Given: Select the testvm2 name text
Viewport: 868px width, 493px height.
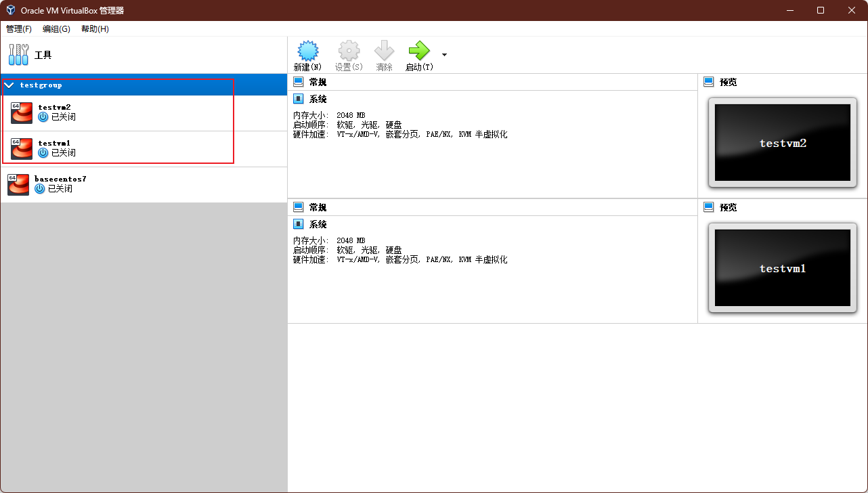Looking at the screenshot, I should (54, 107).
